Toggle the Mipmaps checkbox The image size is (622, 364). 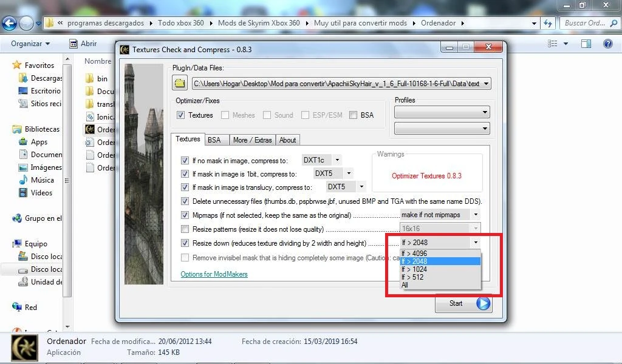pos(185,215)
